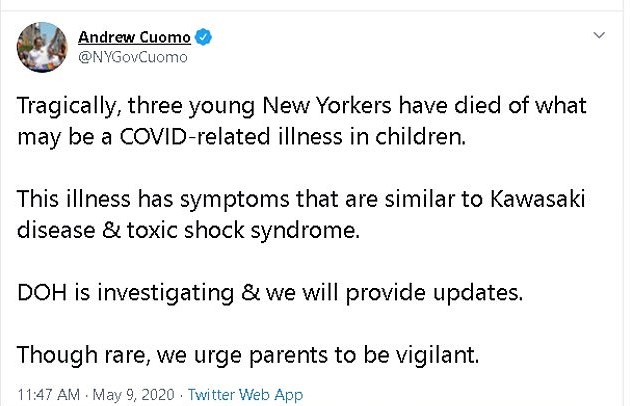Click Andrew Cuomo's profile picture
This screenshot has width=632, height=406.
coord(42,47)
